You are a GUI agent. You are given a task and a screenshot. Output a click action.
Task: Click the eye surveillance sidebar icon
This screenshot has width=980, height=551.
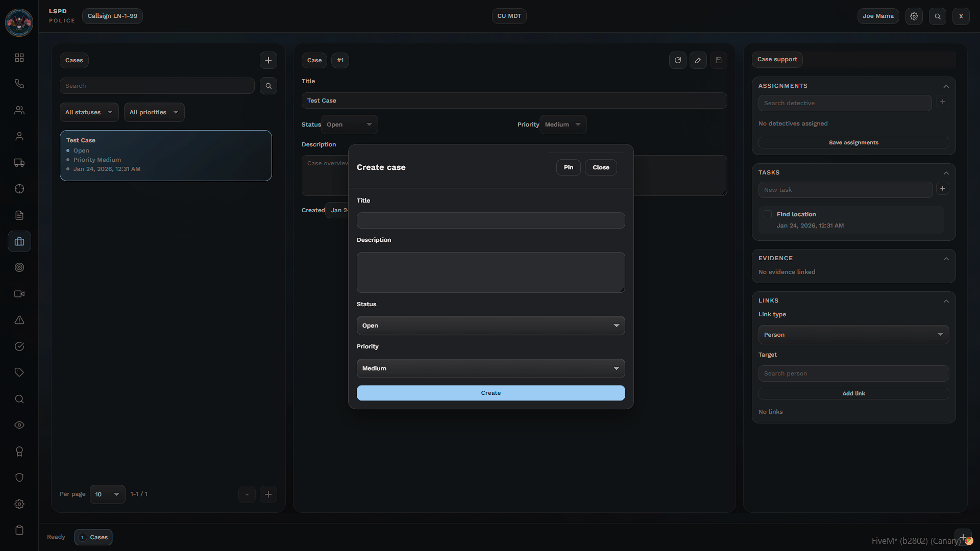pos(19,425)
